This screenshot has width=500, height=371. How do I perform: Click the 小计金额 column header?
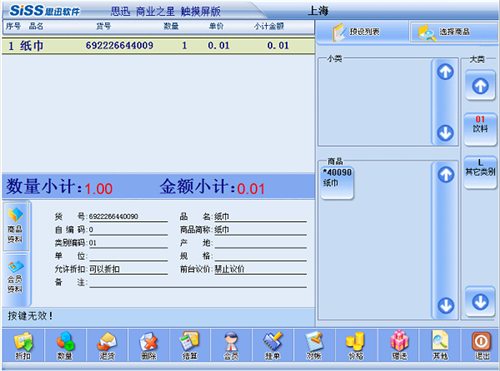(x=269, y=26)
